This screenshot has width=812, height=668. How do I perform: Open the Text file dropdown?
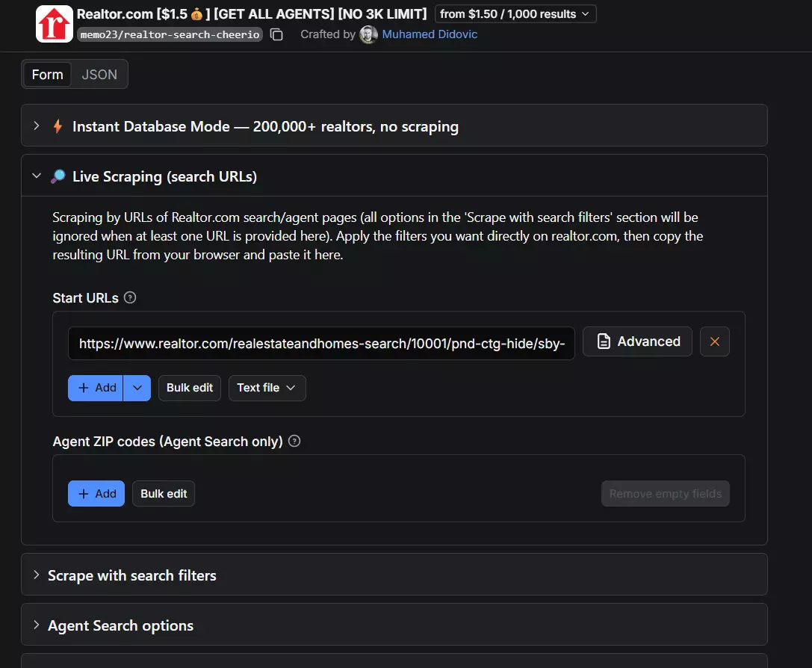267,388
